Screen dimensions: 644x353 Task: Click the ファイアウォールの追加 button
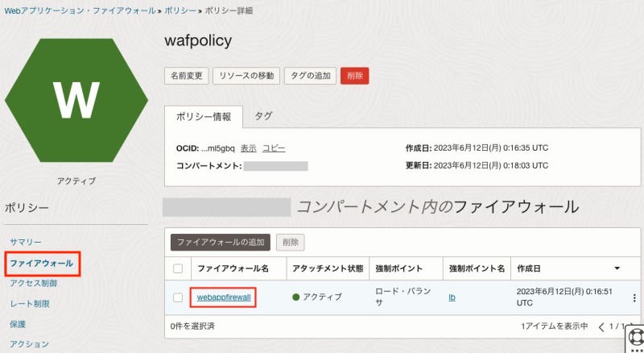(x=220, y=242)
